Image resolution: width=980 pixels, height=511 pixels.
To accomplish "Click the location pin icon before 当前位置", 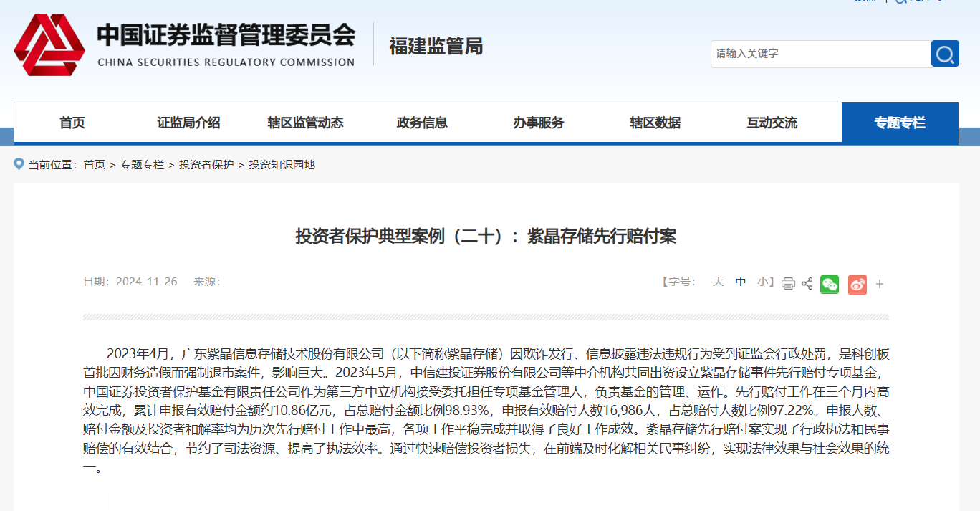I will point(19,164).
